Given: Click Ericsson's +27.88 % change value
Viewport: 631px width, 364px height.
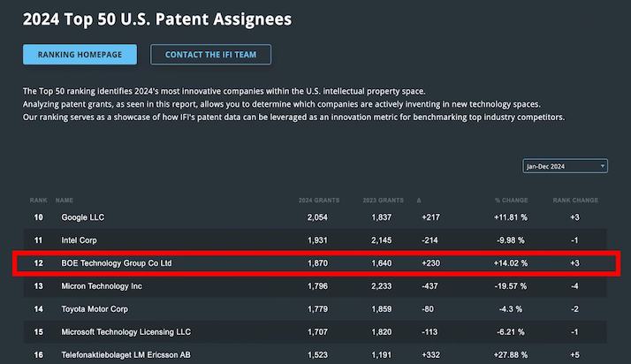Looking at the screenshot, I should pyautogui.click(x=511, y=354).
